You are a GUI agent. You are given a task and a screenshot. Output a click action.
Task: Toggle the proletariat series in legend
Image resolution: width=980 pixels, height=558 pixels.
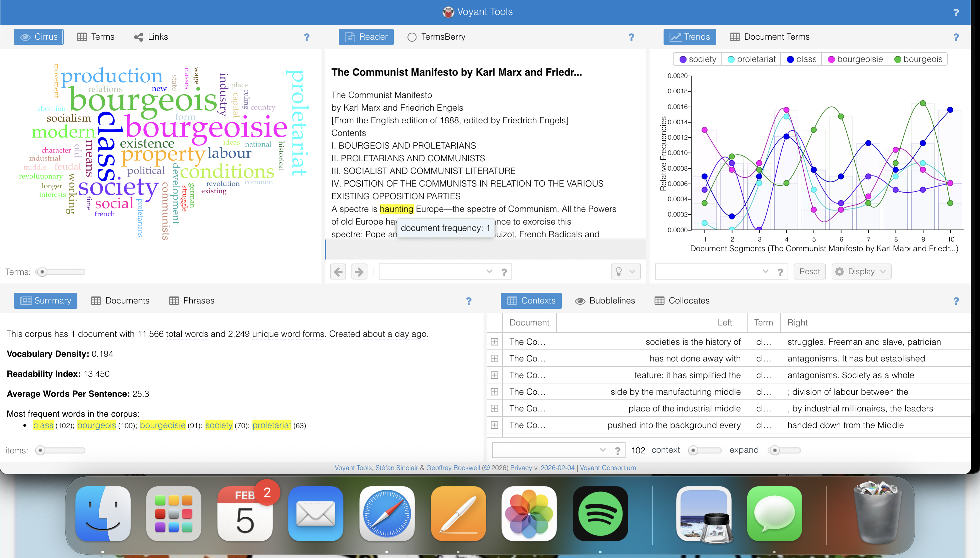(751, 59)
